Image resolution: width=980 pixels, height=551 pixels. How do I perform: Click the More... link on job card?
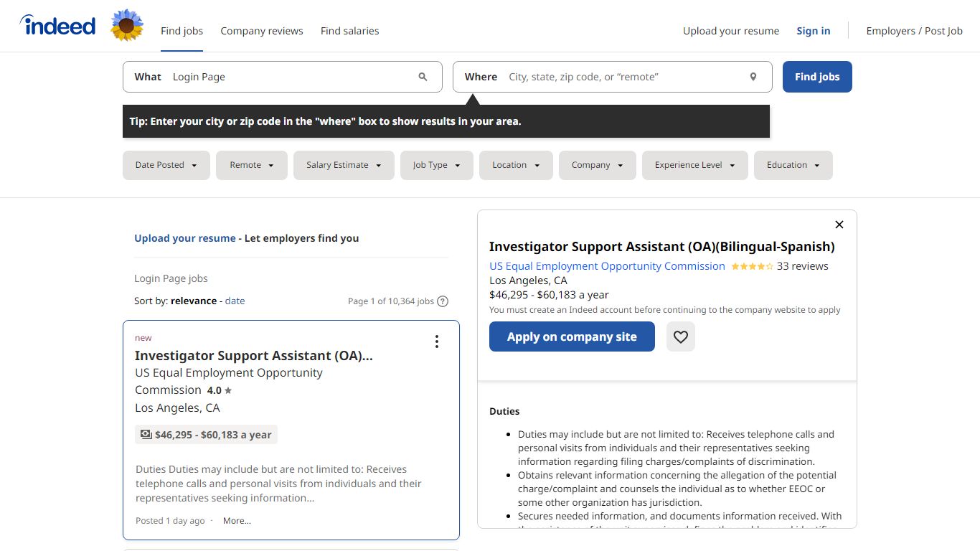tap(237, 521)
